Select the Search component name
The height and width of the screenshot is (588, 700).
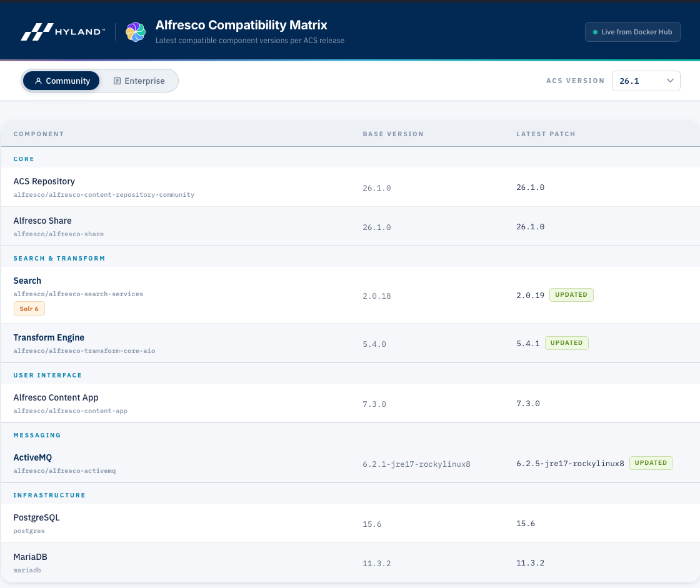click(27, 281)
